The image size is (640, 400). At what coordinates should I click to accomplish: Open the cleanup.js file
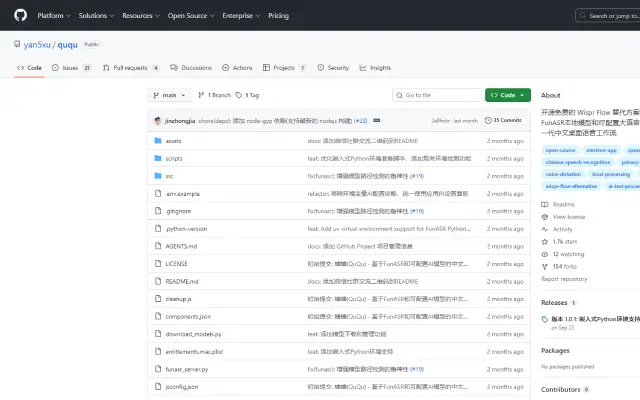pyautogui.click(x=178, y=299)
